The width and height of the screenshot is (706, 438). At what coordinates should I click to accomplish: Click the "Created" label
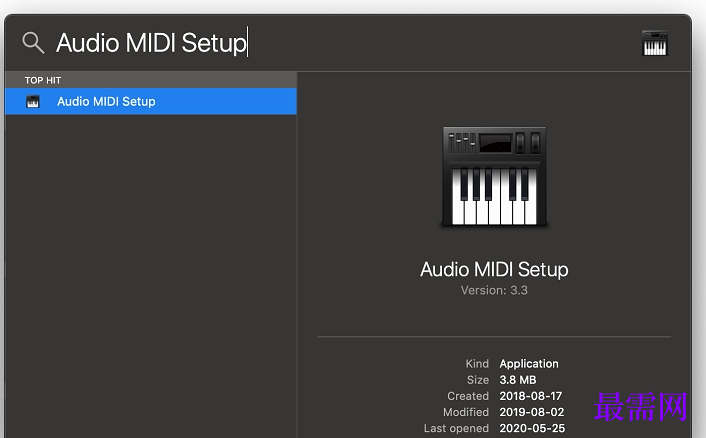coord(468,396)
